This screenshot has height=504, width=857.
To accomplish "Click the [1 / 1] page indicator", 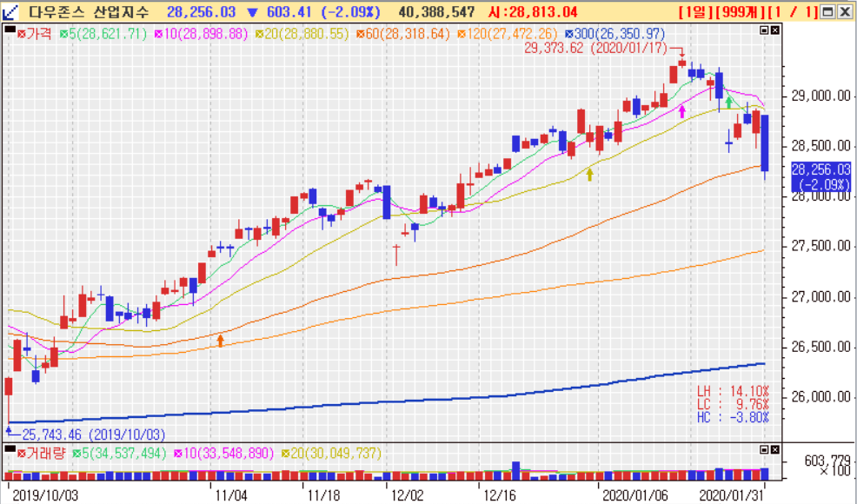I will point(793,12).
